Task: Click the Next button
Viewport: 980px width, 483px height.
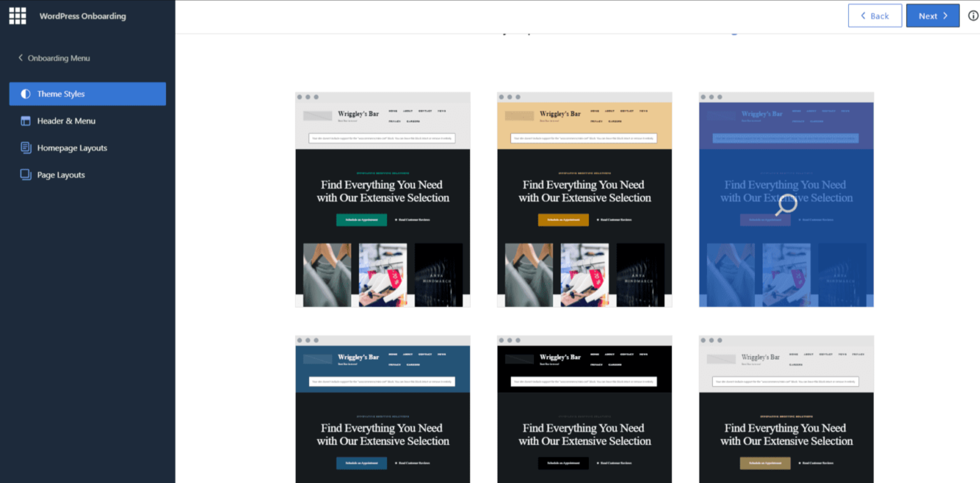Action: tap(932, 15)
